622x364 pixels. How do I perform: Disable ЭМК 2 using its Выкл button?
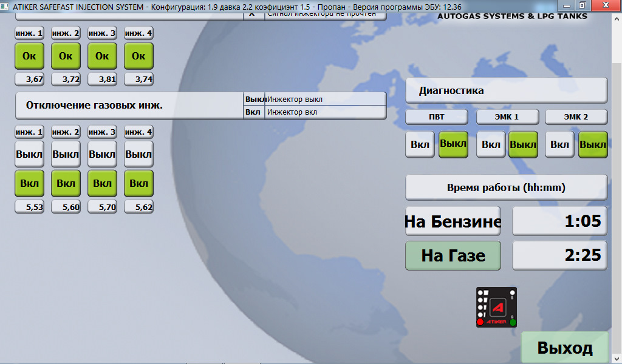point(592,144)
